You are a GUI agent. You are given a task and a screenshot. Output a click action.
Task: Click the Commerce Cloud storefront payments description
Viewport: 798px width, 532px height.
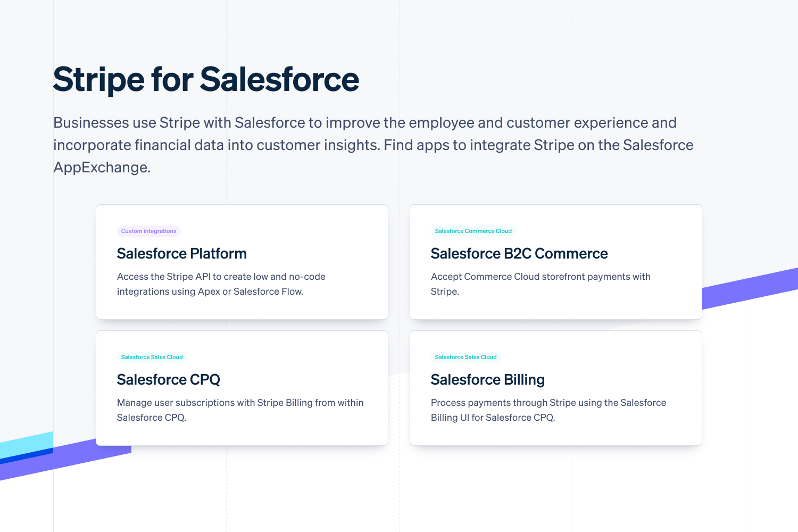(x=540, y=284)
